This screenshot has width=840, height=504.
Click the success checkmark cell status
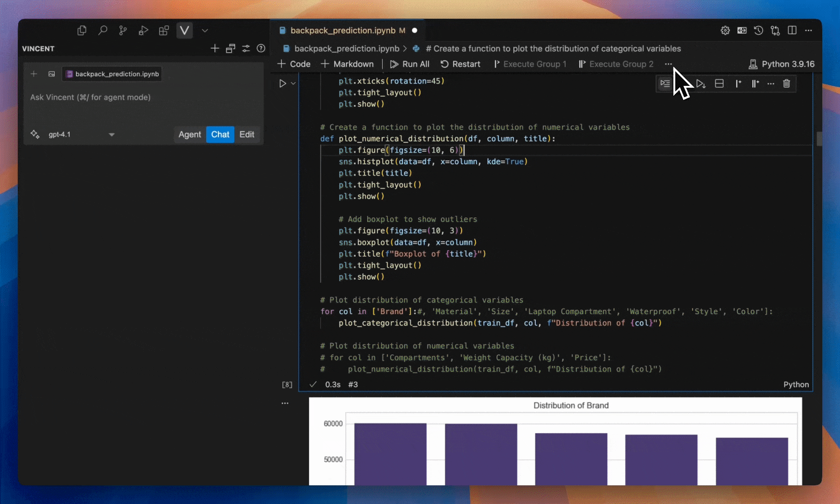point(313,385)
